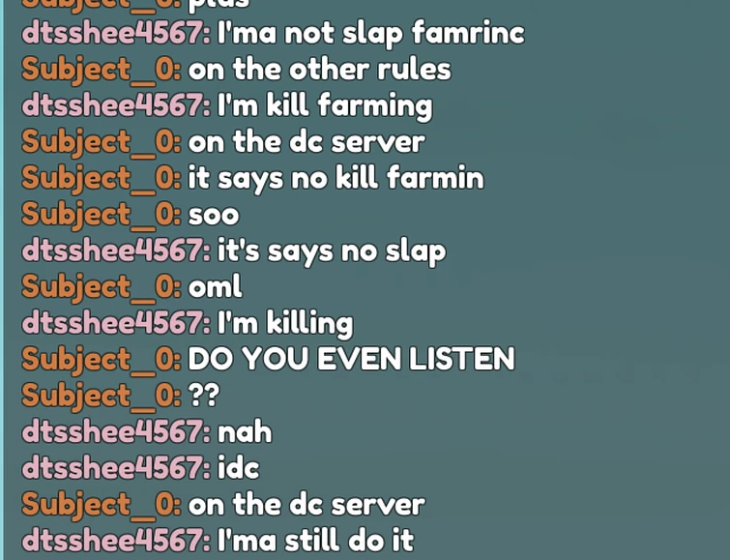Select the "oml" chat message
Screen dimensions: 730x560
coord(215,286)
